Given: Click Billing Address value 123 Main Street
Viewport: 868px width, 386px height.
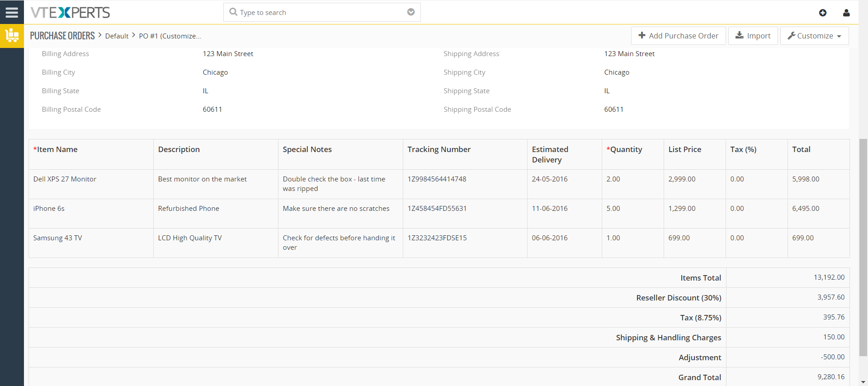Looking at the screenshot, I should click(x=228, y=54).
